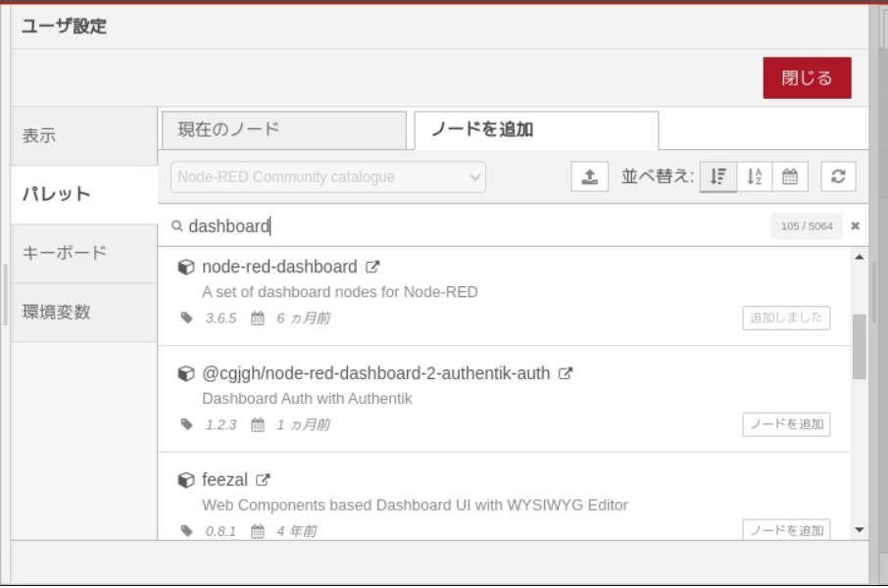This screenshot has height=588, width=888.
Task: Click feezal package title
Action: click(x=224, y=480)
